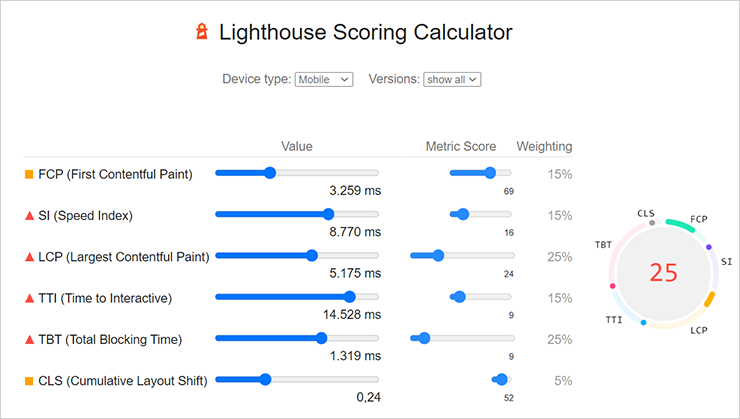Click the overall score 25 gauge
Image resolution: width=740 pixels, height=419 pixels.
click(664, 273)
